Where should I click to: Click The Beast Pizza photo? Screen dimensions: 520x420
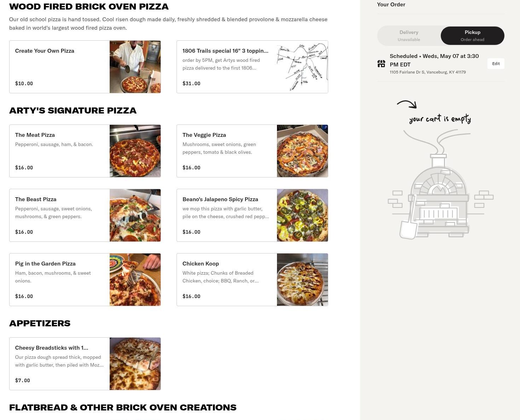tap(135, 215)
